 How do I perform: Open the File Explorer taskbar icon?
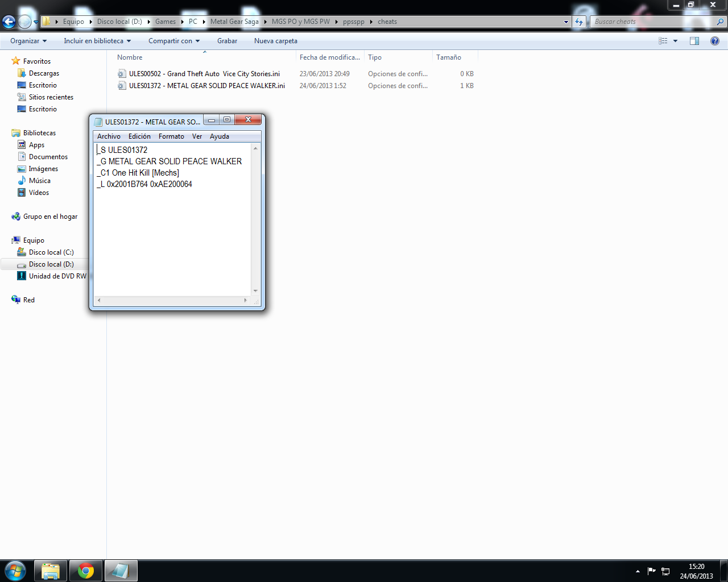(x=51, y=571)
